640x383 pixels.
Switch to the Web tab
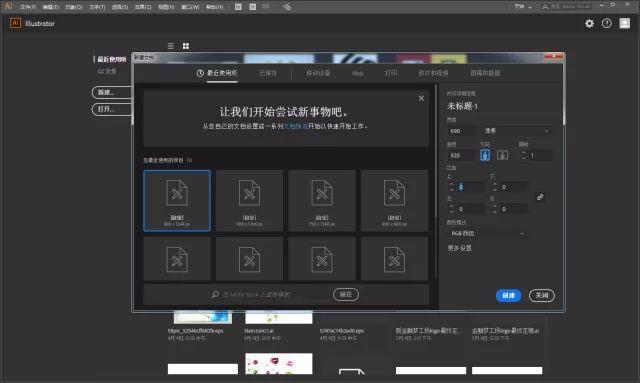click(358, 73)
